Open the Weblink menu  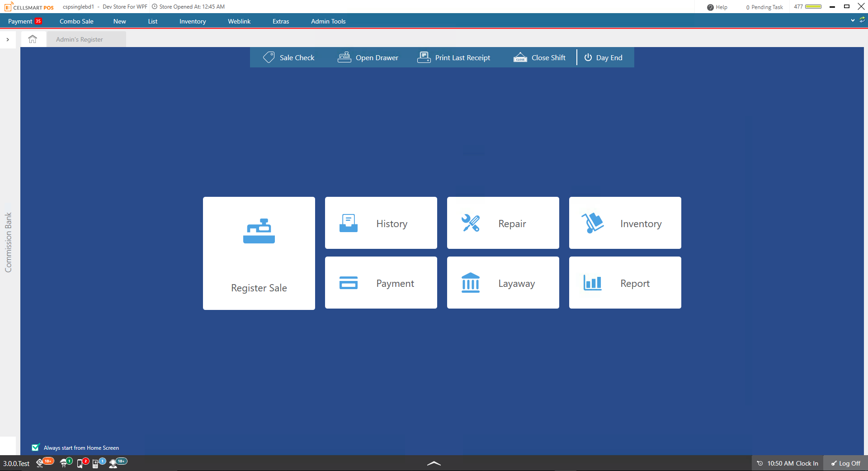(239, 21)
